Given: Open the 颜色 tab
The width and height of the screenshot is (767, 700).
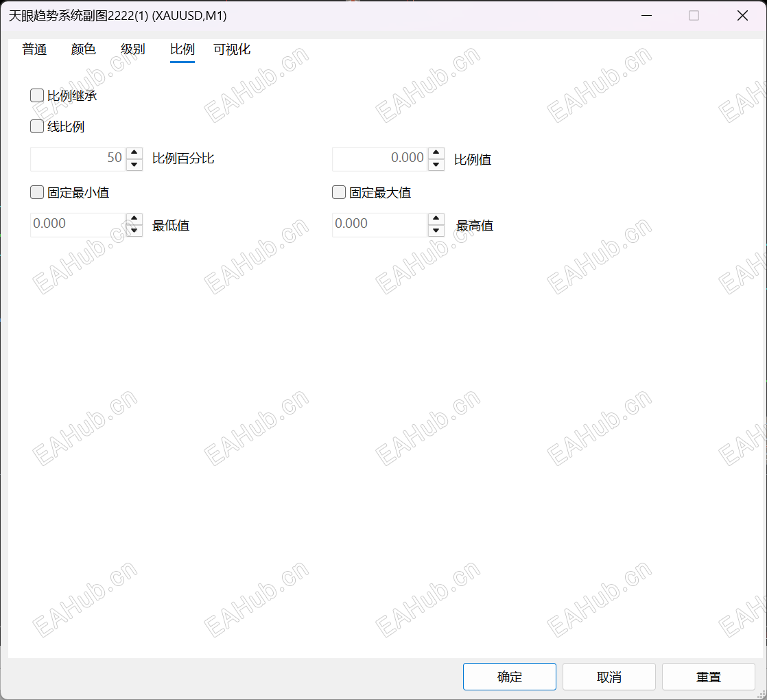Looking at the screenshot, I should pos(83,49).
